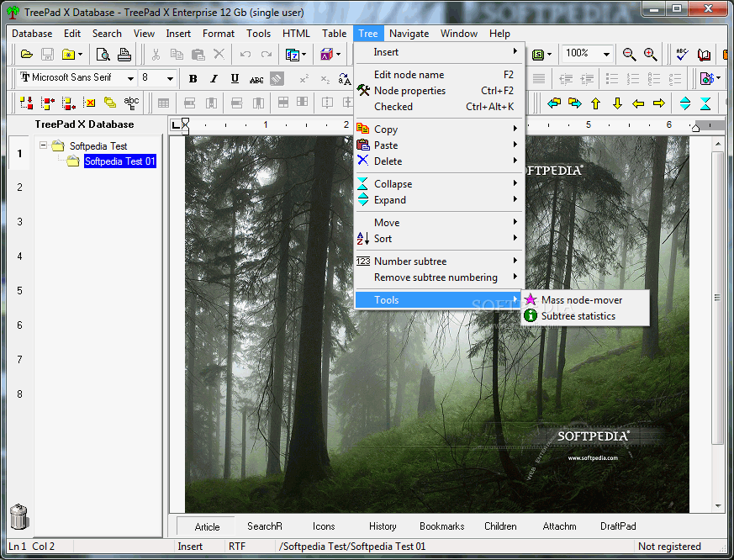Switch to the DraftPad tab
Screen dimensions: 734x560
pyautogui.click(x=618, y=526)
